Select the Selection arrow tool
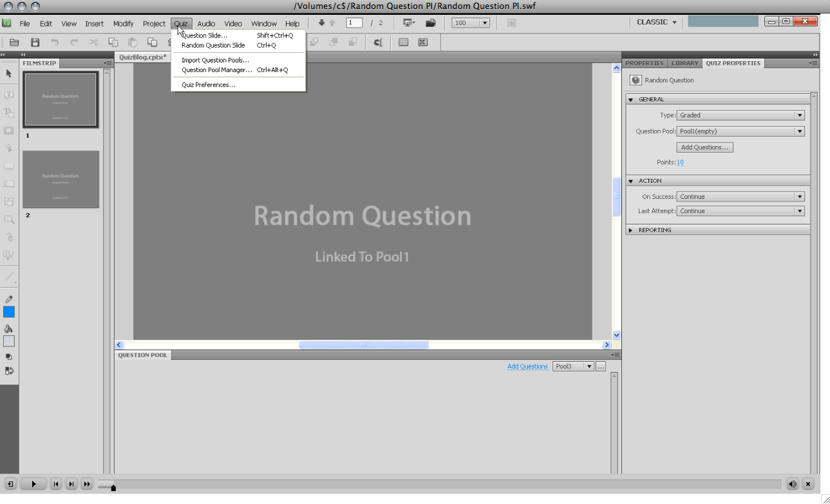 (x=9, y=74)
